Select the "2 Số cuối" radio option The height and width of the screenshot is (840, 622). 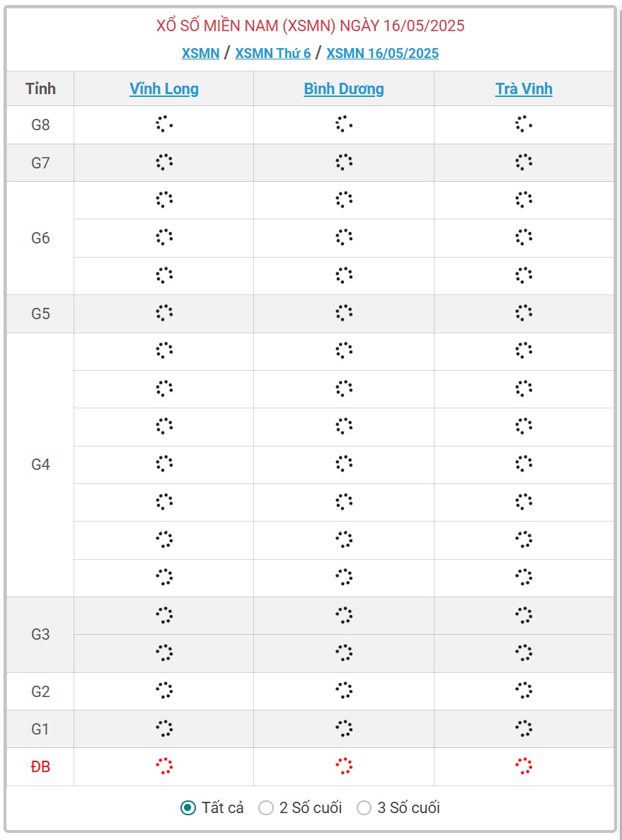266,807
